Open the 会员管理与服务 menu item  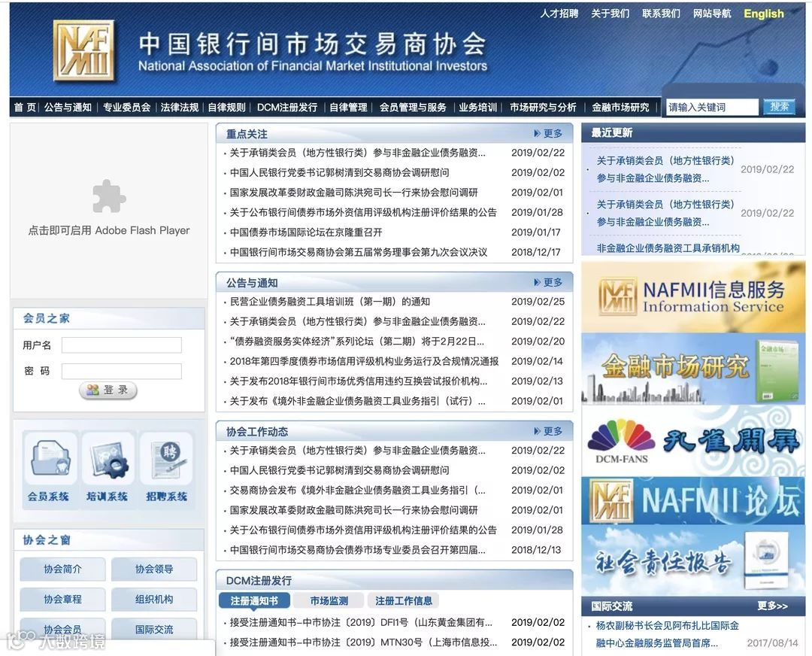point(413,108)
